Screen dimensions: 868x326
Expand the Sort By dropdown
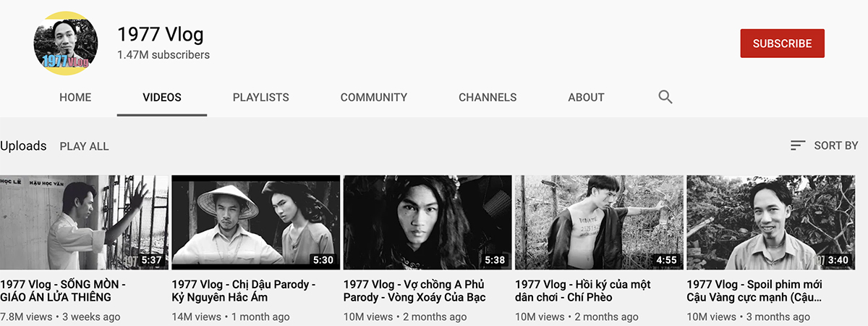click(x=824, y=146)
